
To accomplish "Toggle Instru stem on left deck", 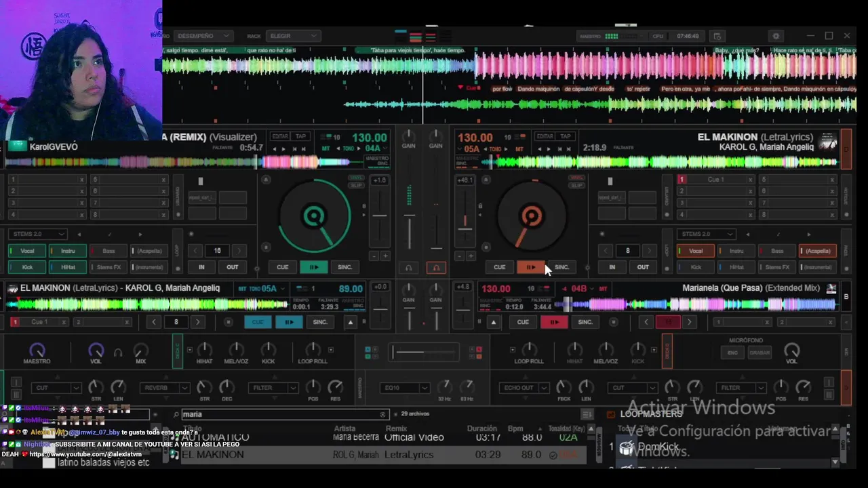I will point(68,251).
